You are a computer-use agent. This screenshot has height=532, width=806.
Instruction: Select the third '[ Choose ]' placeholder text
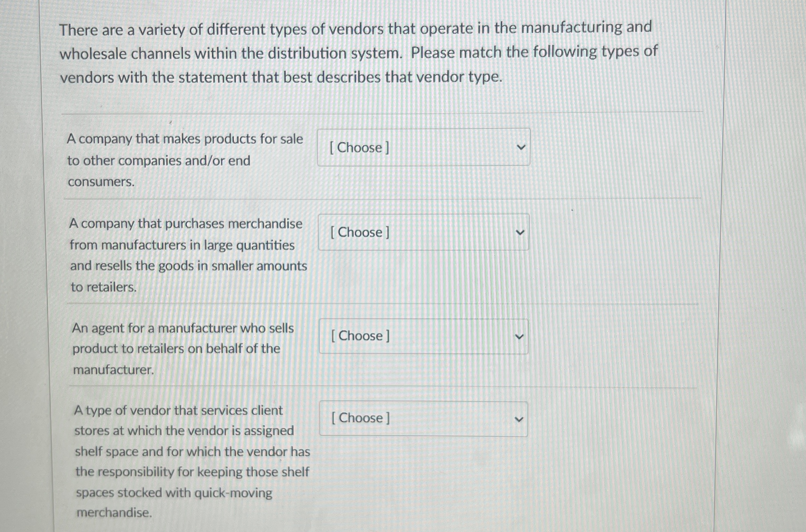[x=360, y=336]
